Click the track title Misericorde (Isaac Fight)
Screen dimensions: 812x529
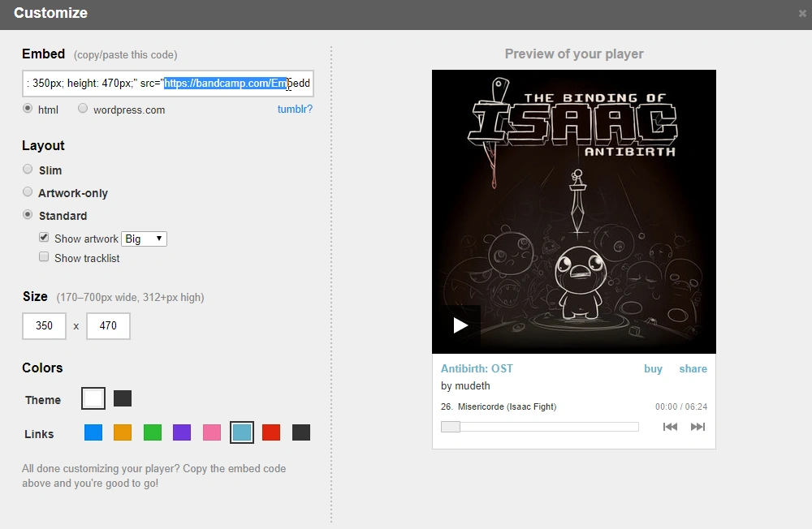(507, 406)
